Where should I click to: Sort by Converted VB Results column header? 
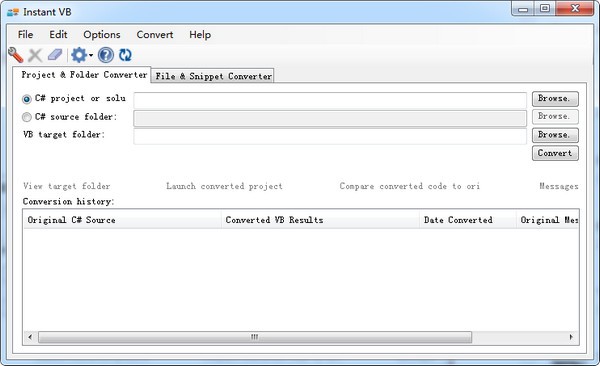click(321, 220)
